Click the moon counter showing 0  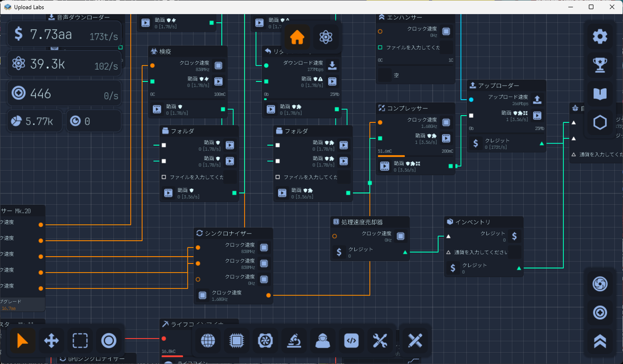[93, 121]
